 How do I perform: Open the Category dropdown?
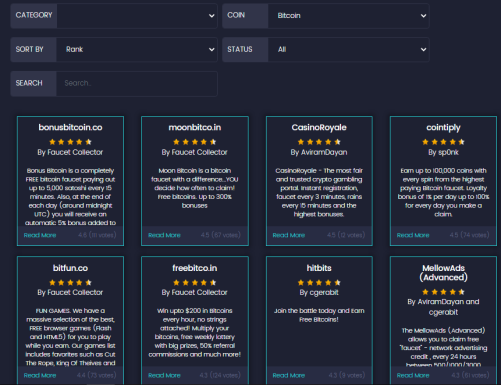pyautogui.click(x=137, y=16)
